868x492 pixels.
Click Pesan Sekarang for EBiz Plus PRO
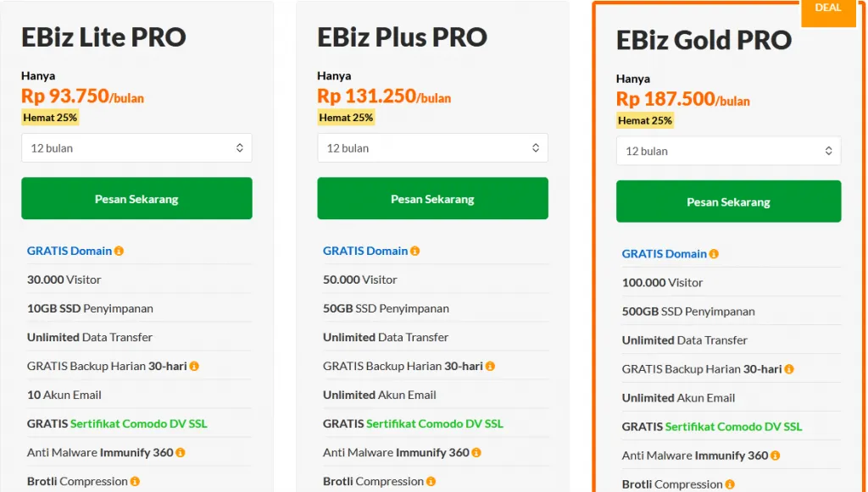click(x=432, y=198)
